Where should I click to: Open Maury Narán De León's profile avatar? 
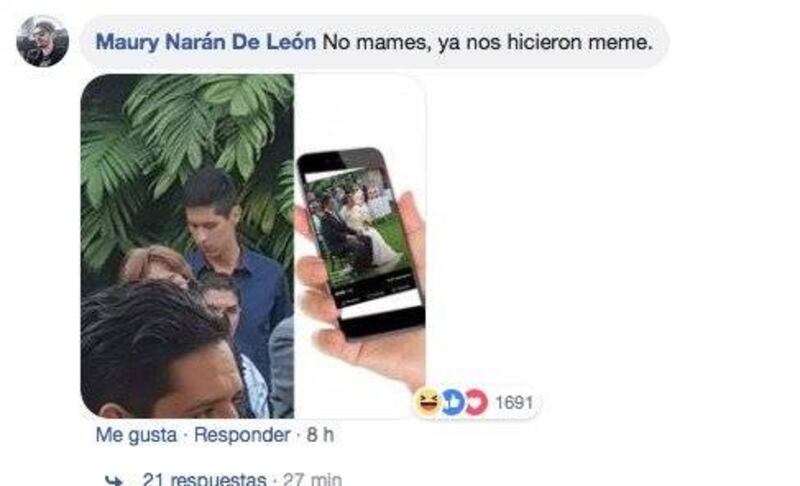pyautogui.click(x=42, y=41)
